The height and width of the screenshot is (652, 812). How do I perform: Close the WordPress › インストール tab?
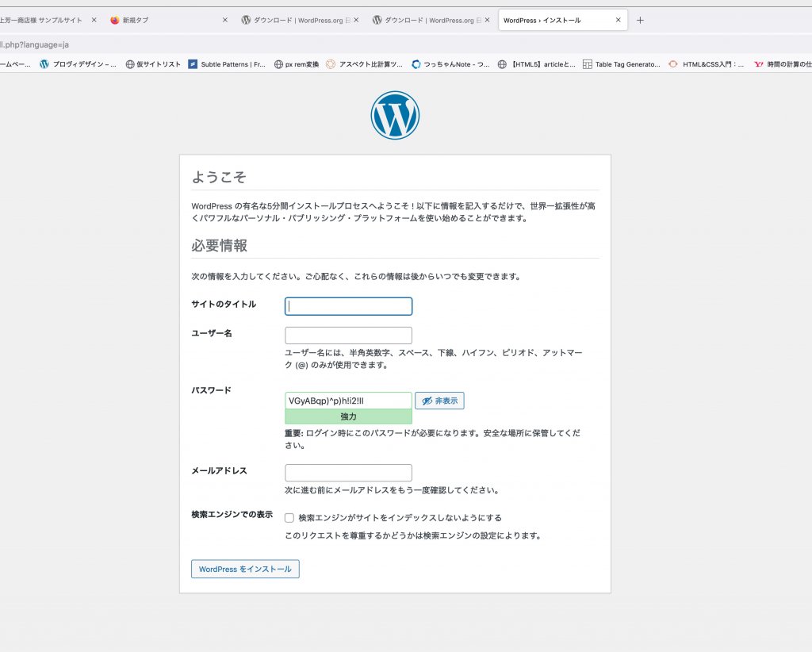[618, 21]
